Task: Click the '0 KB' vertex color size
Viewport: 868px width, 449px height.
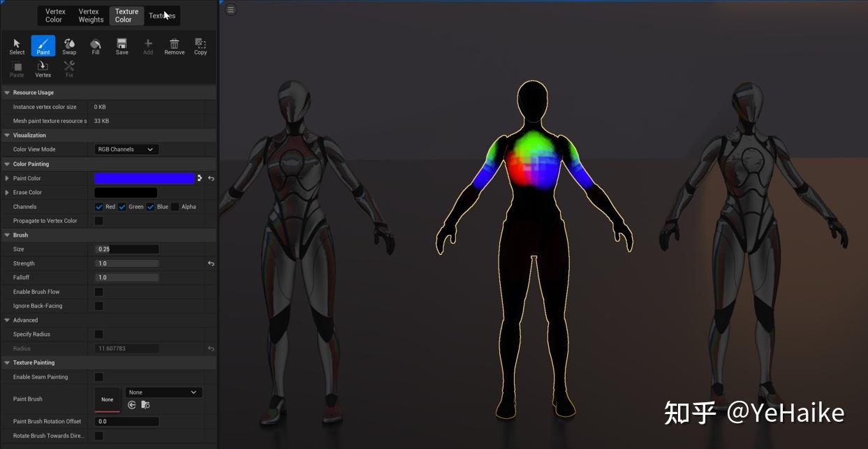Action: click(x=100, y=107)
